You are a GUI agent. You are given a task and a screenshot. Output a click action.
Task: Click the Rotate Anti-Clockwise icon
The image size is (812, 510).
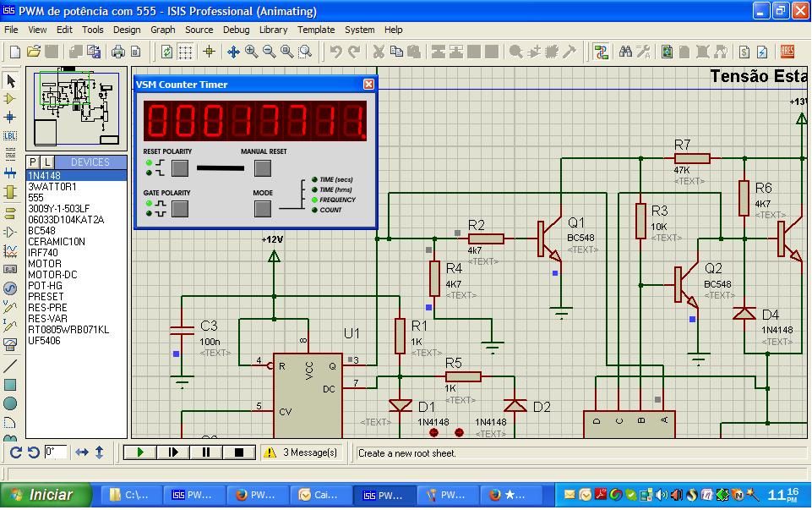[34, 452]
